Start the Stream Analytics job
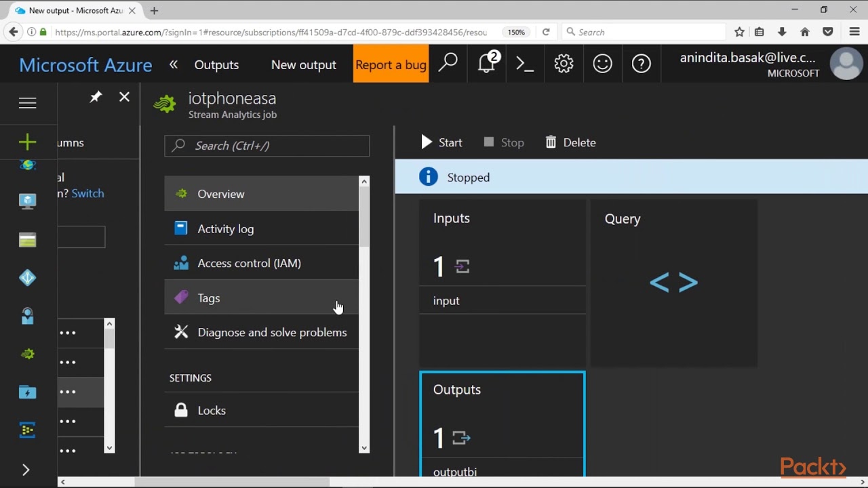This screenshot has height=488, width=868. click(441, 142)
